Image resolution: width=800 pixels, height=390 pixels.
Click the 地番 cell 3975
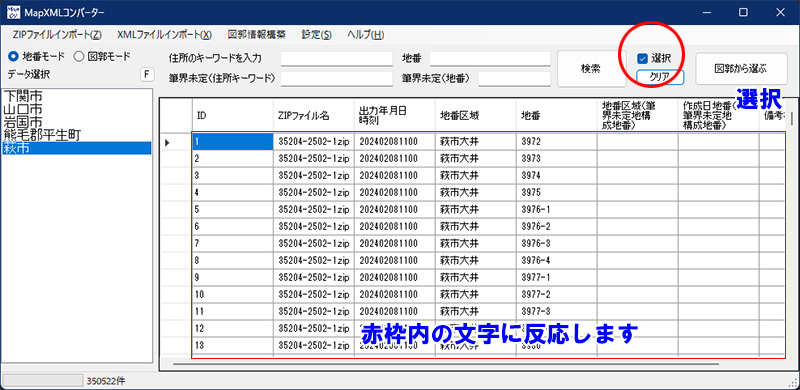[x=557, y=192]
